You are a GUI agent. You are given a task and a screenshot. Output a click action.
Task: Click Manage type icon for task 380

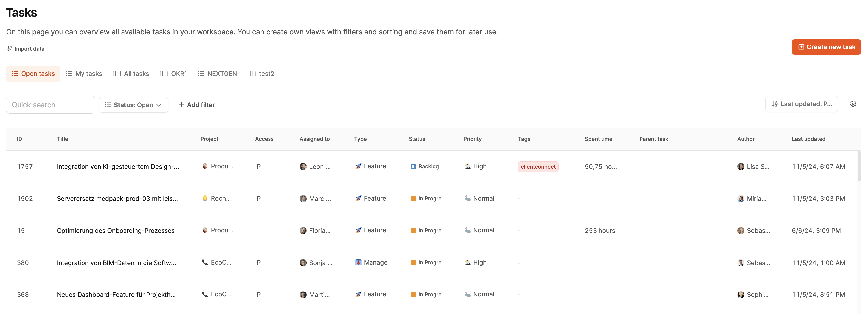(358, 262)
